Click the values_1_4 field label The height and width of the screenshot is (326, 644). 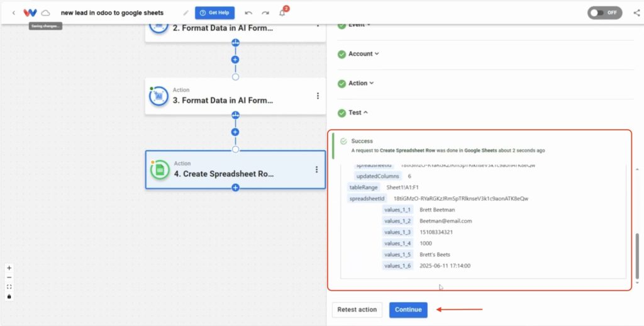pos(397,244)
